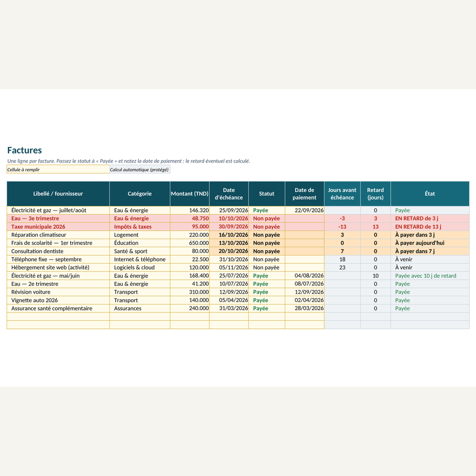
Task: Select amount cell 48.750
Action: [190, 219]
